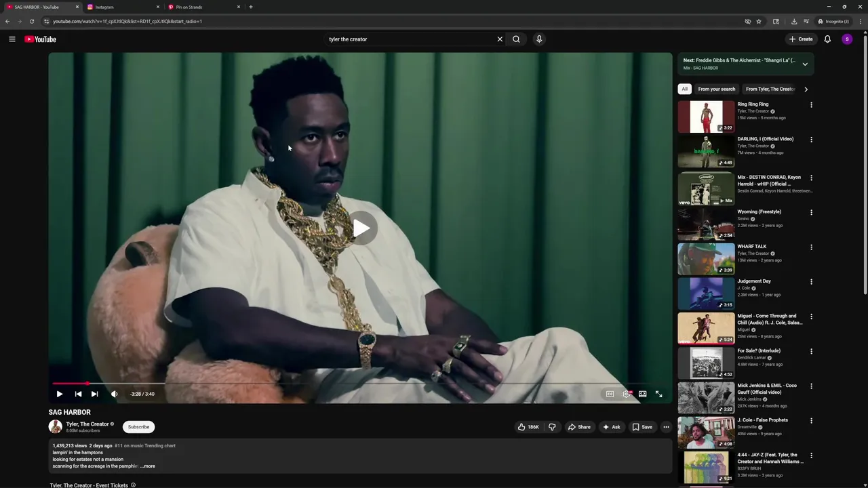
Task: Subscribe to Tyler, The Creator
Action: (x=138, y=427)
